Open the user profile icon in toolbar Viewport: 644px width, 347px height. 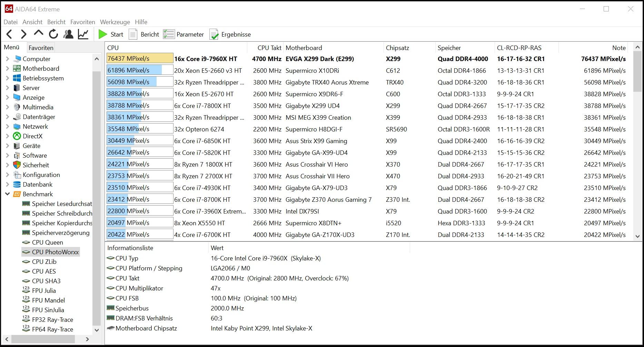(68, 34)
